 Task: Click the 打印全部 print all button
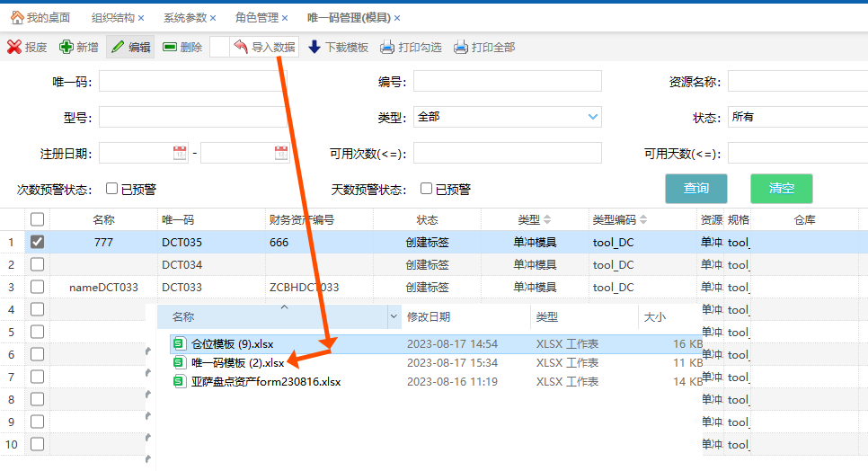tap(484, 48)
